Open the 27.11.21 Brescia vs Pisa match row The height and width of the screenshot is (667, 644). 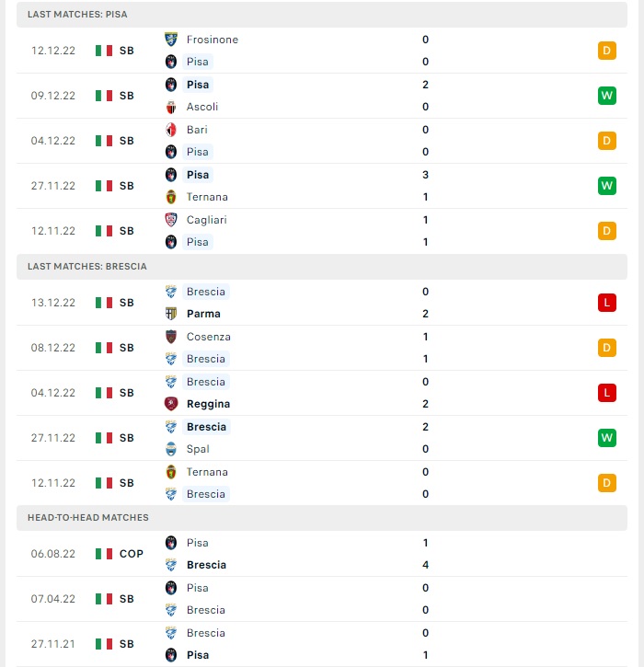point(322,644)
